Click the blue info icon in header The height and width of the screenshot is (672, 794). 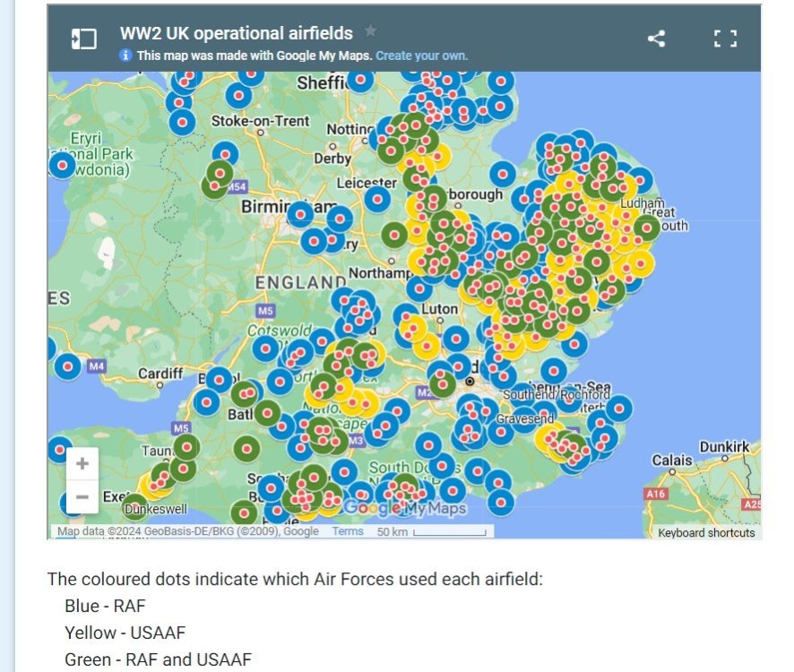click(x=125, y=56)
